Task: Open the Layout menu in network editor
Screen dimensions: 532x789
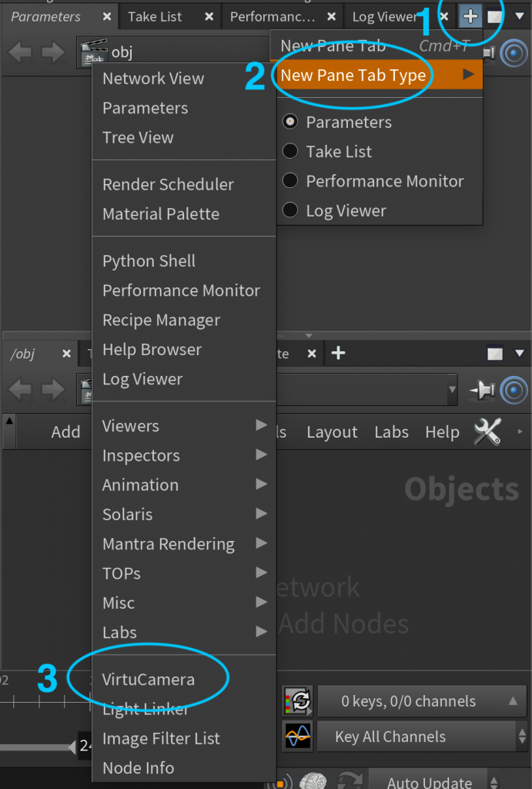Action: pyautogui.click(x=332, y=432)
